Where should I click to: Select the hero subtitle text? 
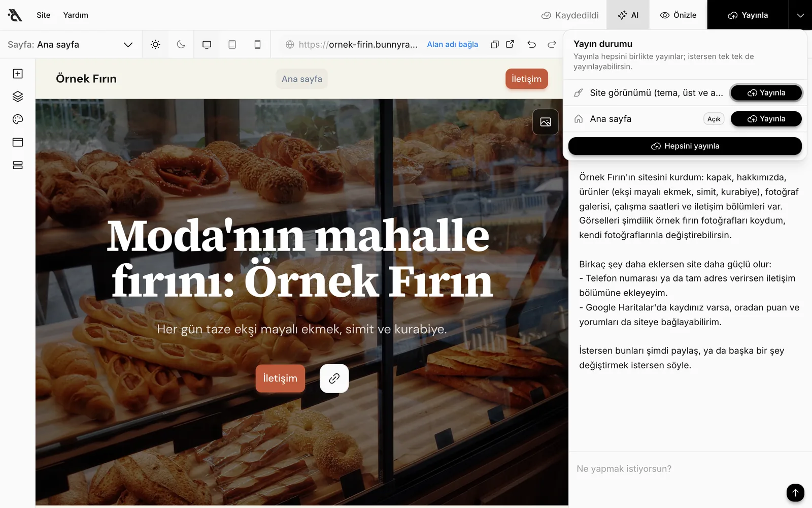[x=302, y=329]
